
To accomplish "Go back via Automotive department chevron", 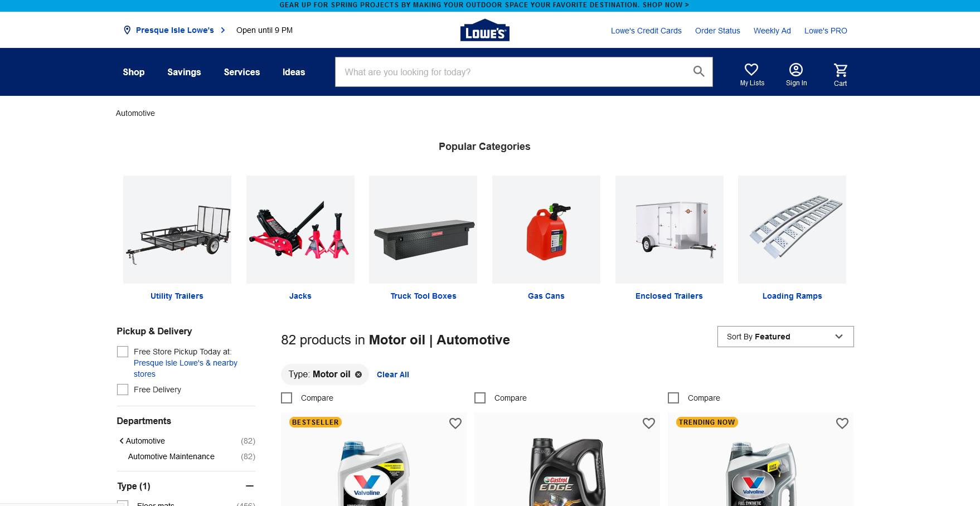I will (122, 441).
